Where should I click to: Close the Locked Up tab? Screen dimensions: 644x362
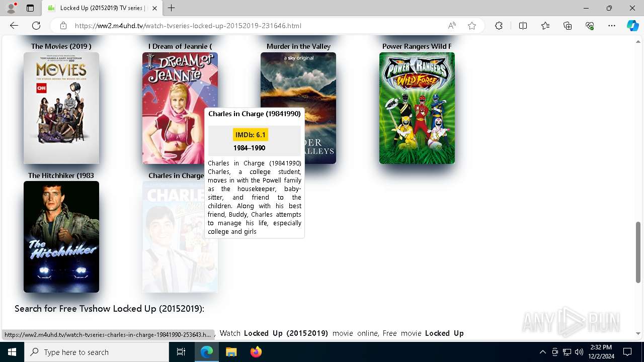(x=154, y=8)
